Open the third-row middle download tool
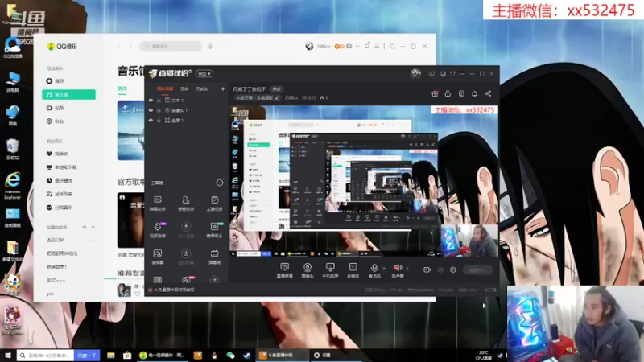 click(x=186, y=257)
